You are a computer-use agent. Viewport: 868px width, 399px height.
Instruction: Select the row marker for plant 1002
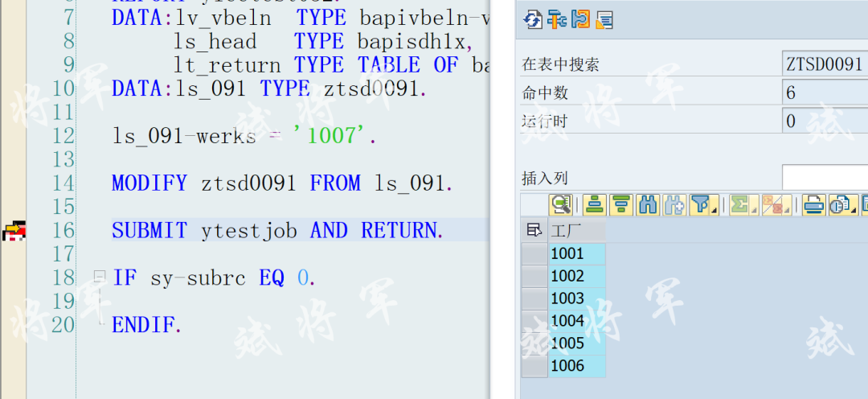click(534, 276)
